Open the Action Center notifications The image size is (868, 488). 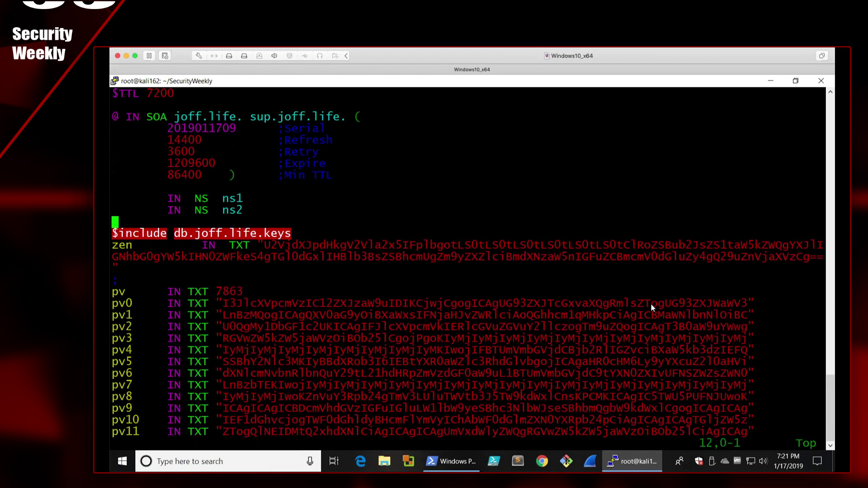pos(818,461)
